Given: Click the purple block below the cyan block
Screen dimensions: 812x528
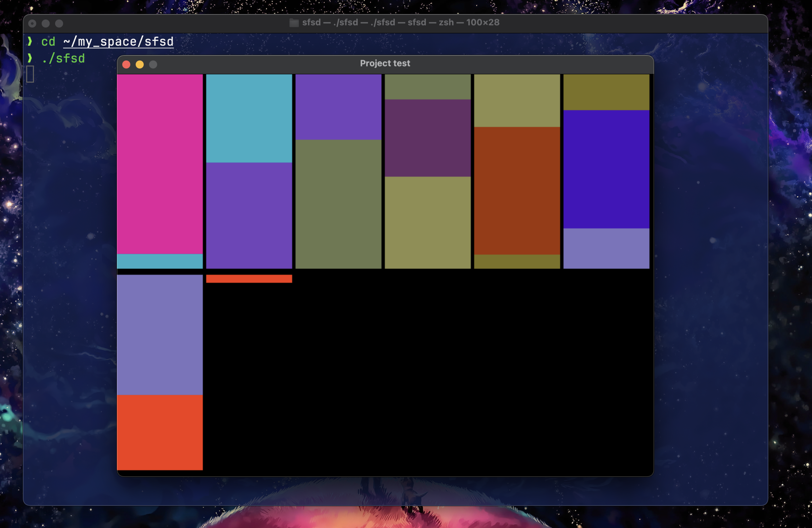Looking at the screenshot, I should point(249,215).
